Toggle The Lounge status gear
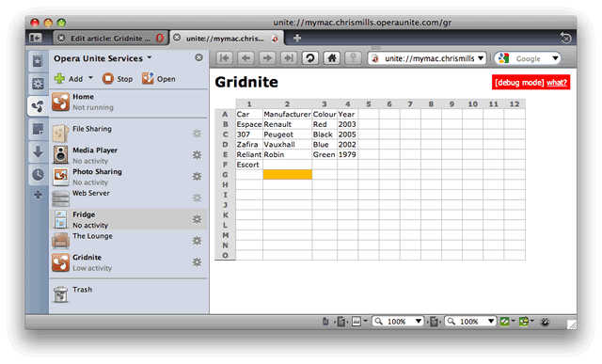This screenshot has height=364, width=602. [197, 241]
